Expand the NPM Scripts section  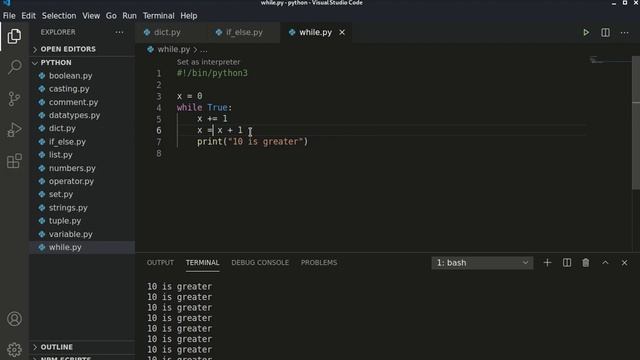(82, 358)
